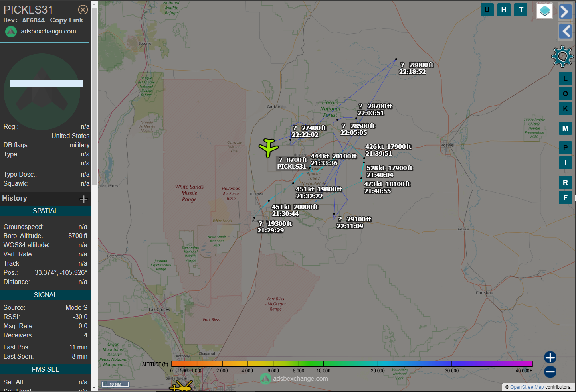The width and height of the screenshot is (576, 392).
Task: Select the green PICKLS31 aircraft icon
Action: (x=268, y=148)
